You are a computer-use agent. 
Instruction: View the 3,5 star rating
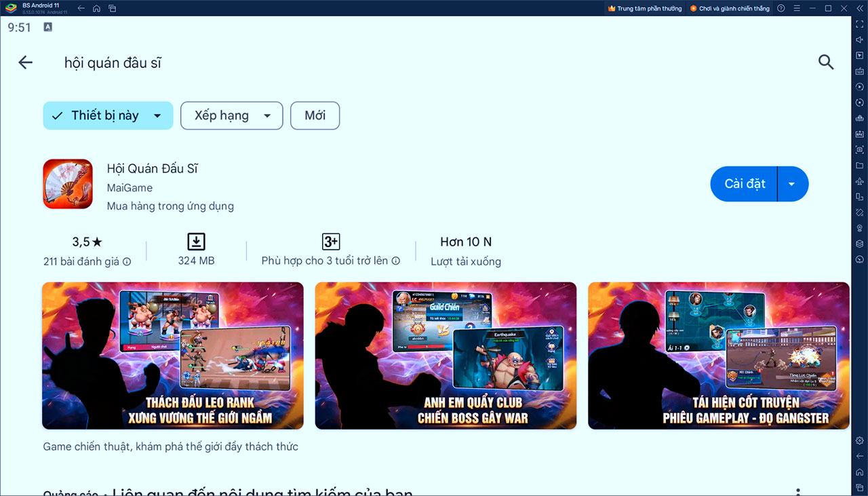point(87,242)
